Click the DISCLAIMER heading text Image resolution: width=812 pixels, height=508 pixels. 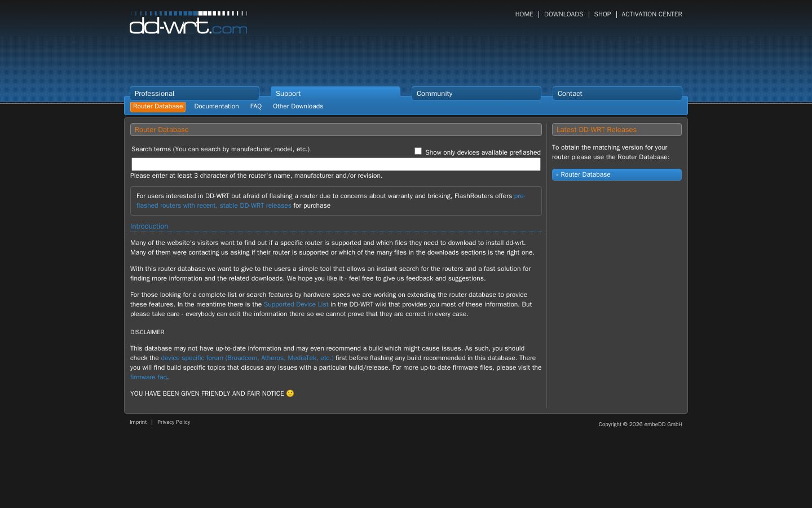[x=147, y=332]
